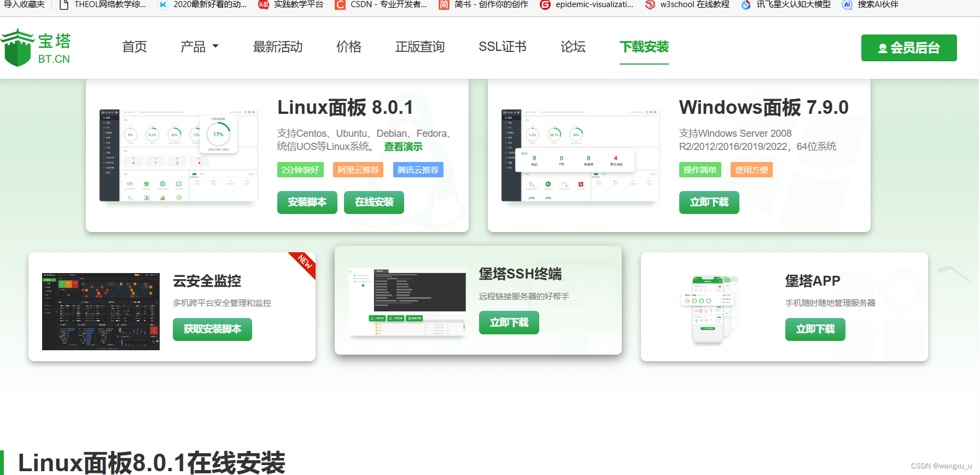This screenshot has width=980, height=475.
Task: Download Windows面板 via 立即下载
Action: click(x=709, y=202)
